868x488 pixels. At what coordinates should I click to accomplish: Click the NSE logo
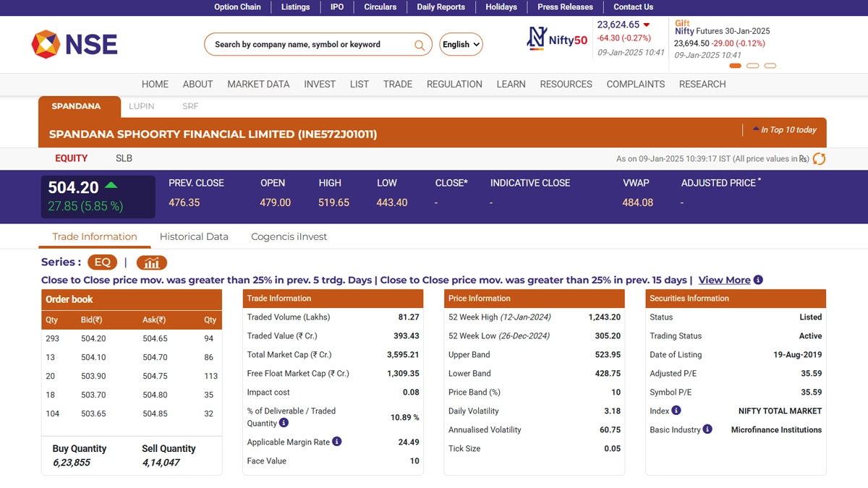[75, 44]
